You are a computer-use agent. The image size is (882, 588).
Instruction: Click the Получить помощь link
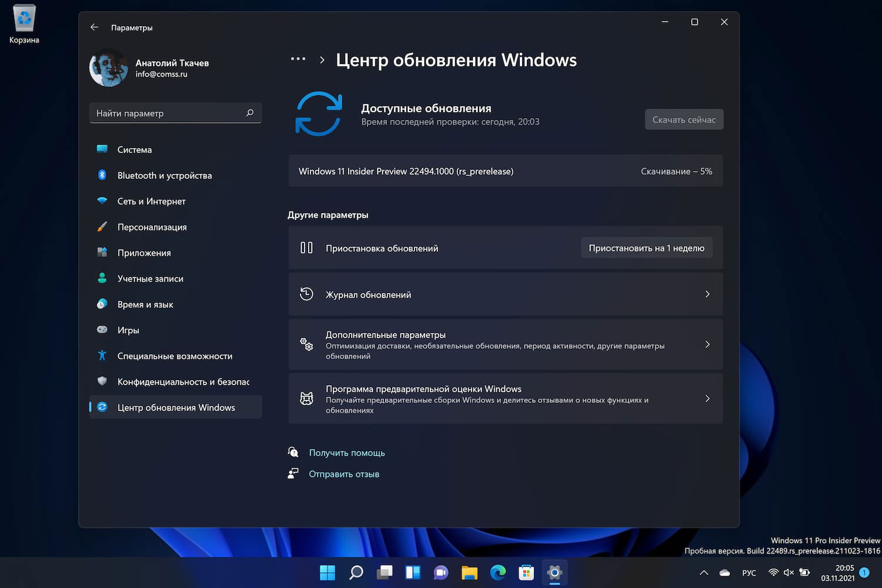347,453
